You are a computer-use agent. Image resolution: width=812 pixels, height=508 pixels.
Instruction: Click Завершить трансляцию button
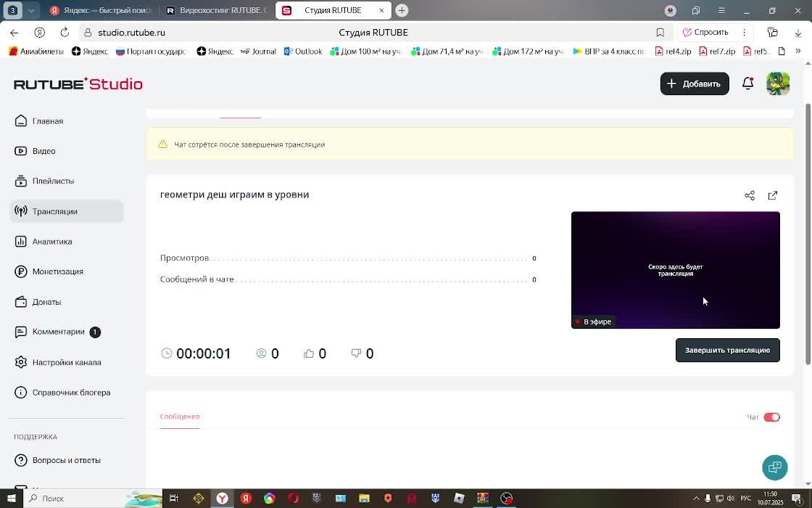pyautogui.click(x=728, y=350)
